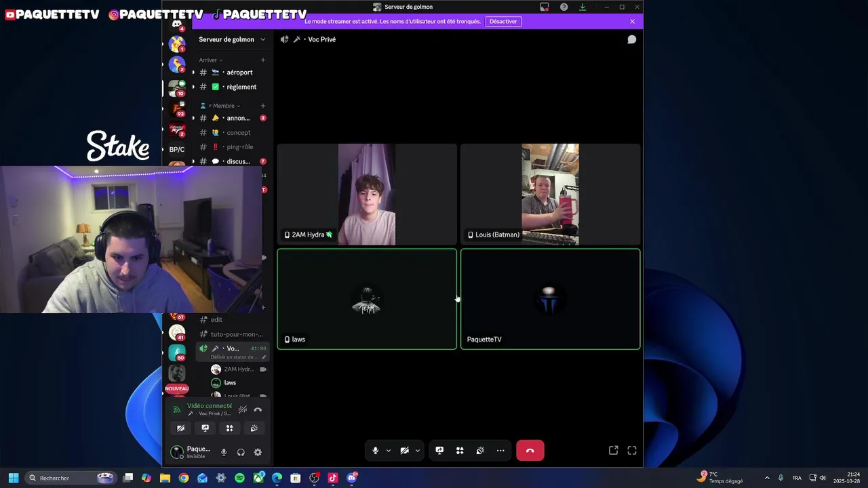Open Paquette user profile panel
Viewport: 868px width, 488px height.
tap(191, 452)
